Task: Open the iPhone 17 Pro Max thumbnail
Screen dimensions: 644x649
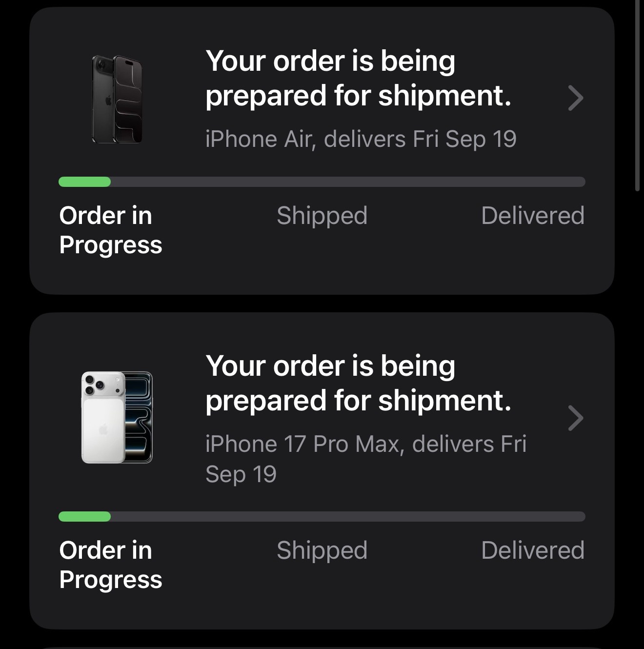Action: point(117,417)
